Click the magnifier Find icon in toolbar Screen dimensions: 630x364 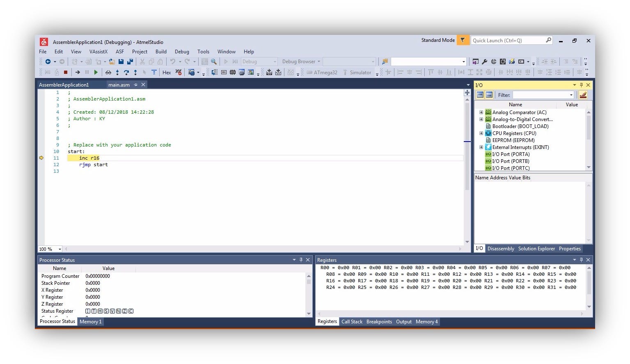(214, 62)
